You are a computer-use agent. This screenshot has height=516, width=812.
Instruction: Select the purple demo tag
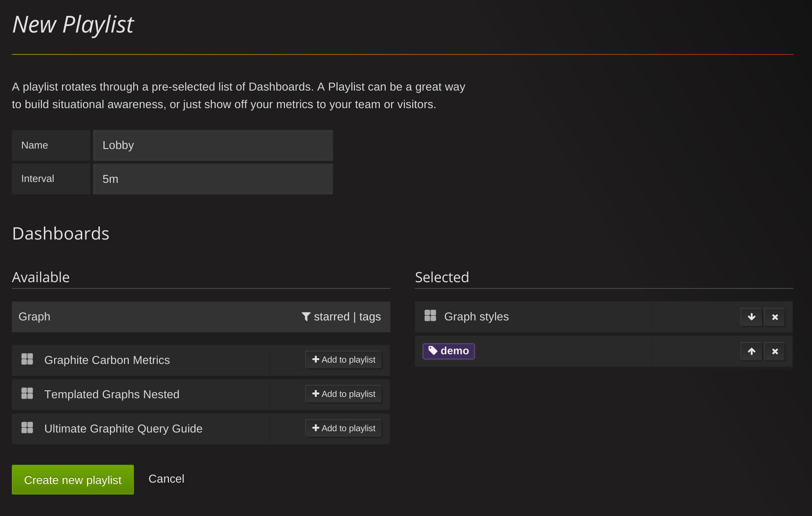click(448, 351)
